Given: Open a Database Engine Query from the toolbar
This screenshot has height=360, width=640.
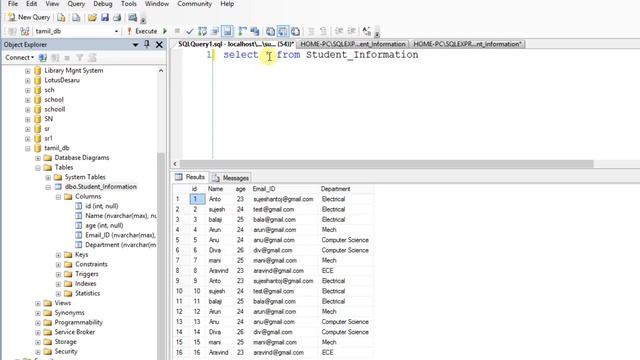Looking at the screenshot, I should coord(61,17).
